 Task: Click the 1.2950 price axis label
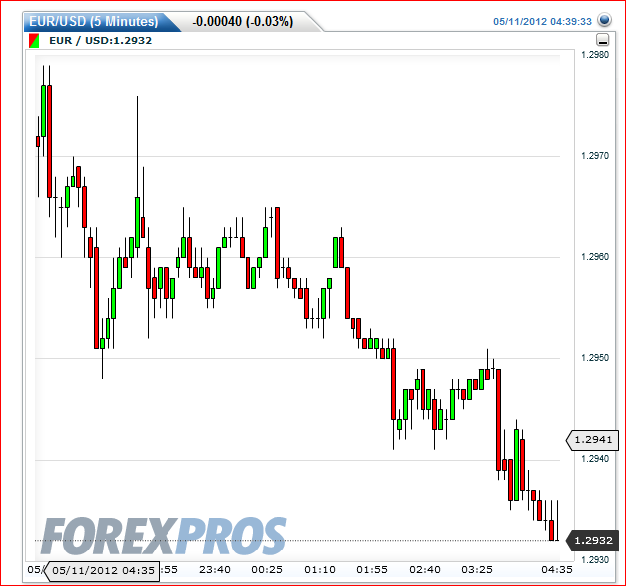595,358
